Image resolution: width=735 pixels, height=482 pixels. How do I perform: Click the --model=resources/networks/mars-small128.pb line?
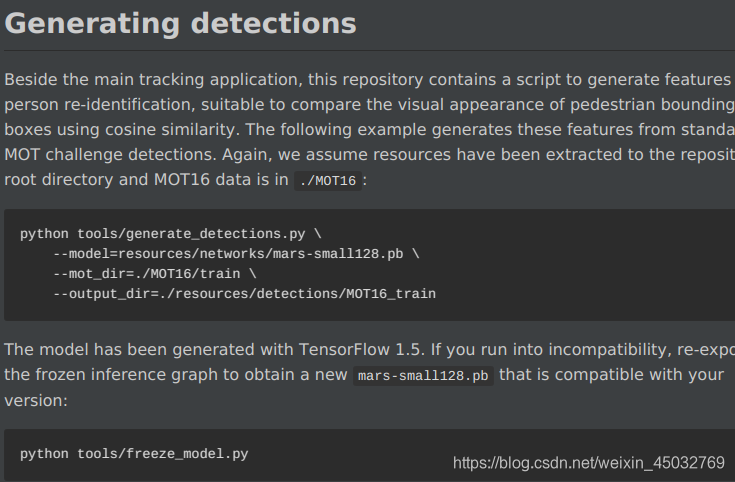tap(236, 254)
